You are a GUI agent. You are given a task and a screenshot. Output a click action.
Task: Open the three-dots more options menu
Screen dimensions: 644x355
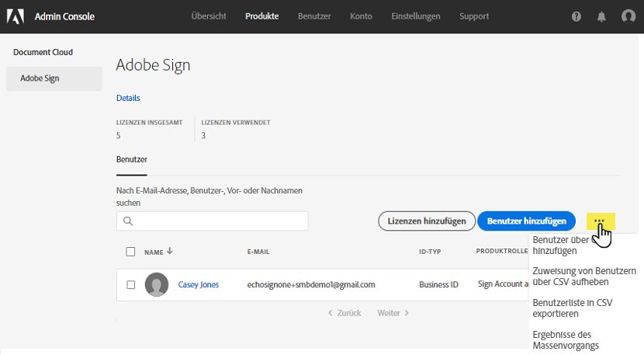point(601,221)
